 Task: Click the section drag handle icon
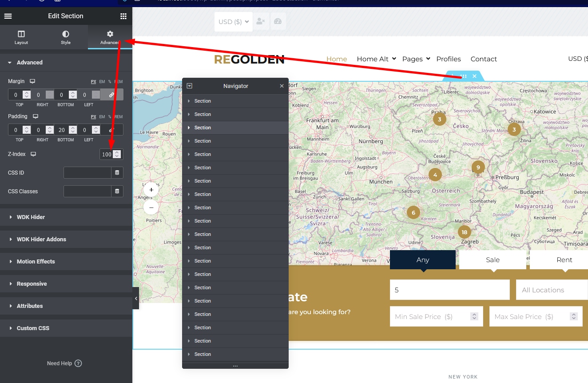(x=464, y=76)
